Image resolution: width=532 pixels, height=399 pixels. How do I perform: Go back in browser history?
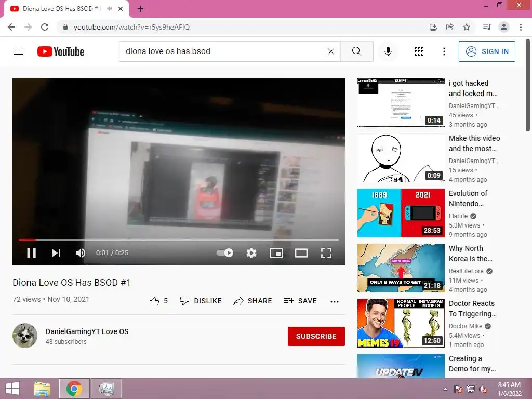pyautogui.click(x=11, y=27)
